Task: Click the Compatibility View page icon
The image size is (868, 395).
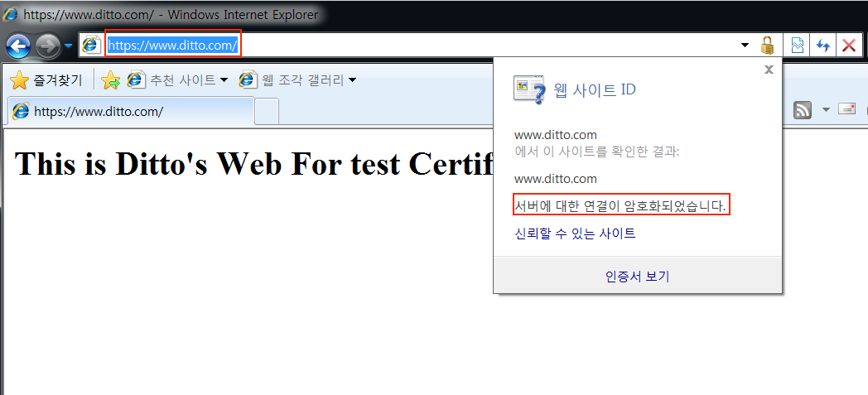Action: click(797, 46)
